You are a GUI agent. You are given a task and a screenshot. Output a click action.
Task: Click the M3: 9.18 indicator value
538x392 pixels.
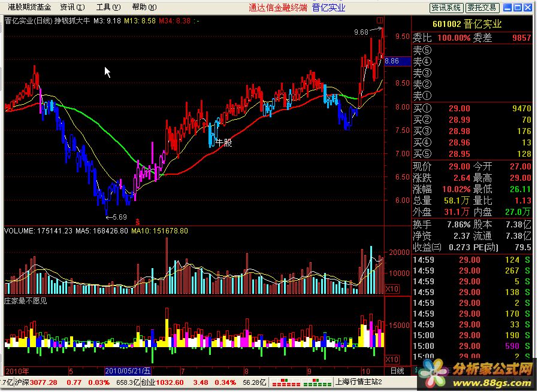(107, 21)
